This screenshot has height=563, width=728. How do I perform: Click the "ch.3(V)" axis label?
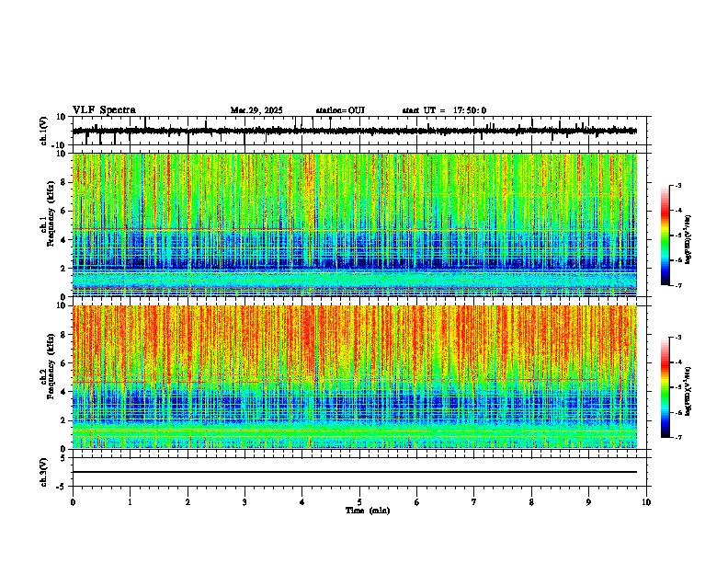[x=43, y=473]
